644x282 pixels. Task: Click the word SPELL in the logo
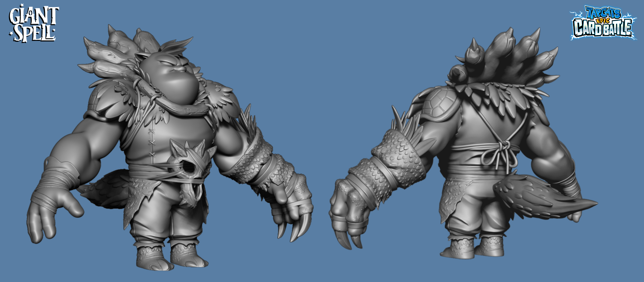click(x=34, y=33)
